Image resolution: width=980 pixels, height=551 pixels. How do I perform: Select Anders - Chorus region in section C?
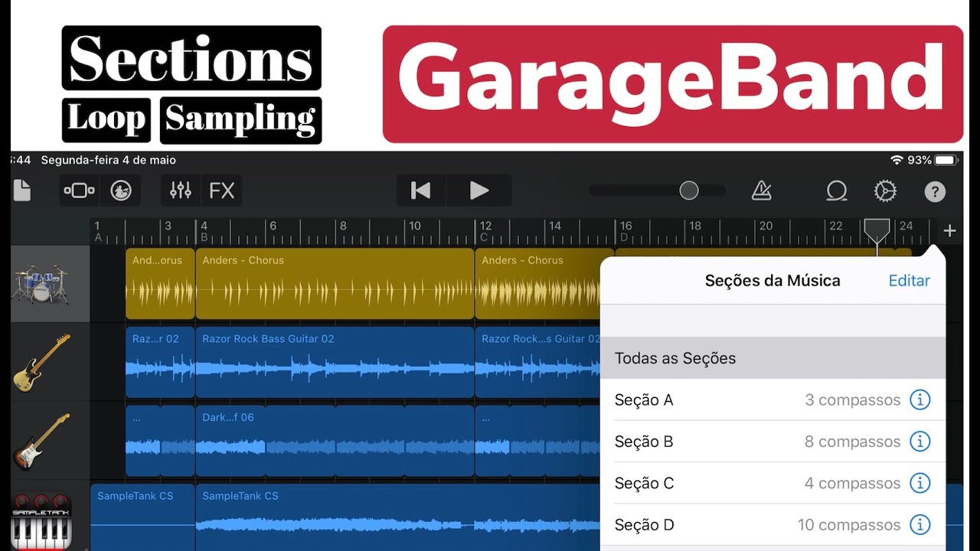pos(544,283)
